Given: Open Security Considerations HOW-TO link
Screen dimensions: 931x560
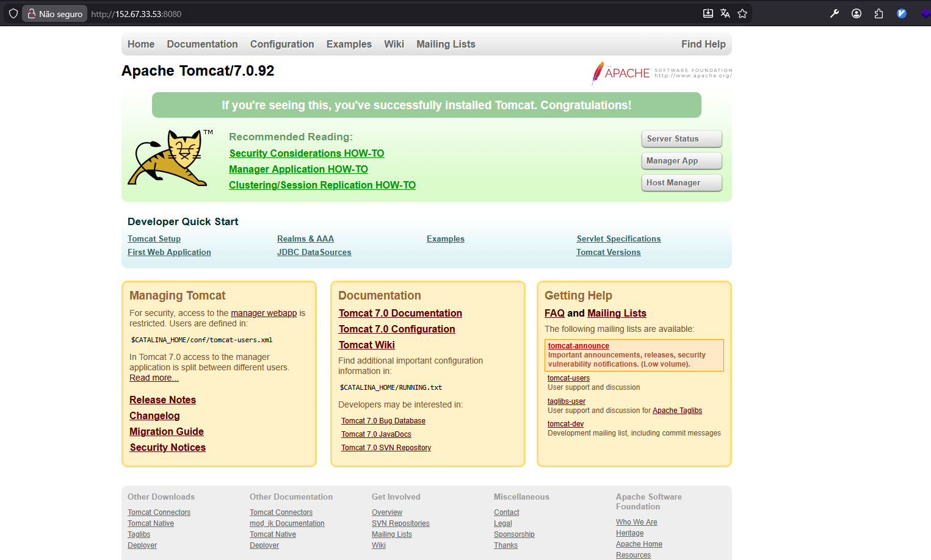Looking at the screenshot, I should coord(306,154).
